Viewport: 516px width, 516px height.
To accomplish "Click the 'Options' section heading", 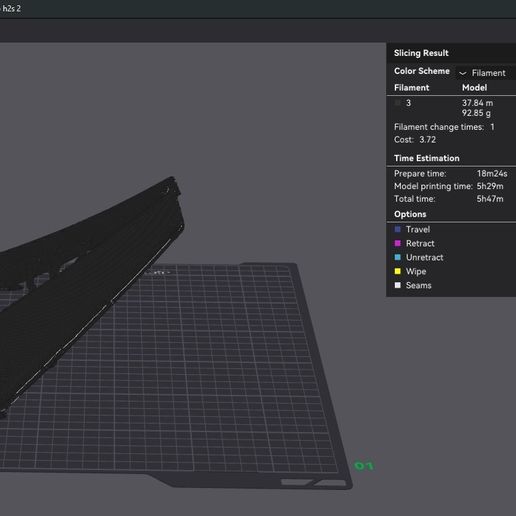I will pos(410,214).
